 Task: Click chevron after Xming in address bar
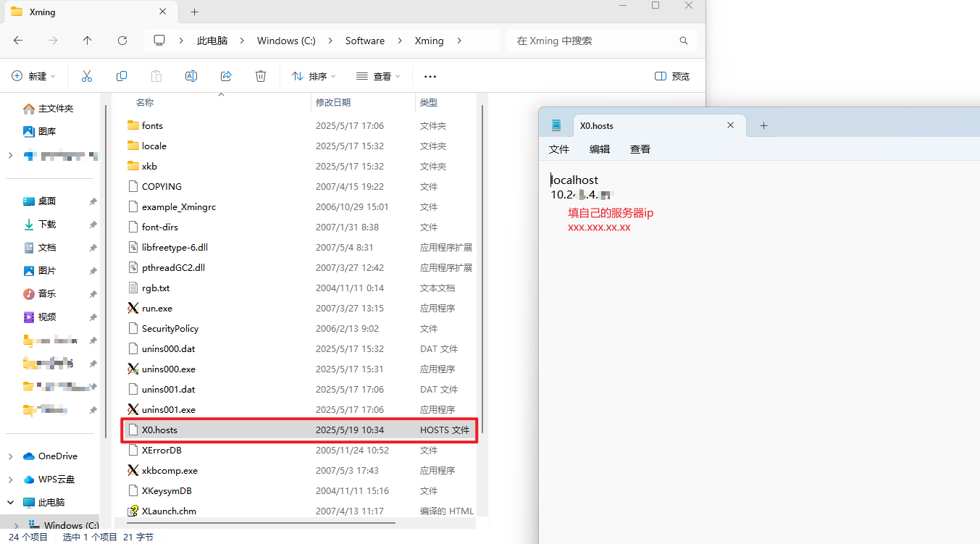pos(459,41)
